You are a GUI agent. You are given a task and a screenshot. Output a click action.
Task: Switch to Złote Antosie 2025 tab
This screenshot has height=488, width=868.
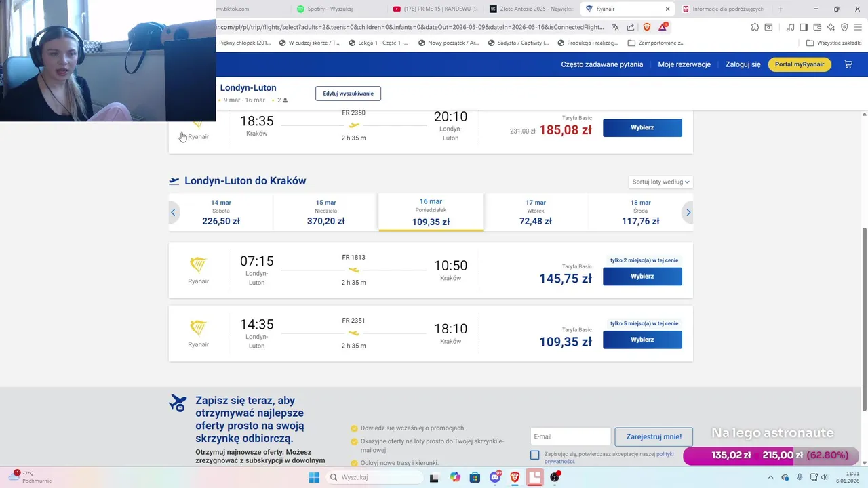532,9
